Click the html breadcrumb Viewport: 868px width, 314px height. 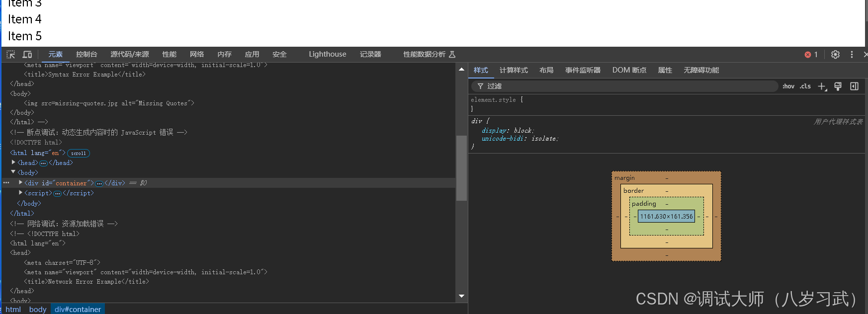tap(13, 309)
